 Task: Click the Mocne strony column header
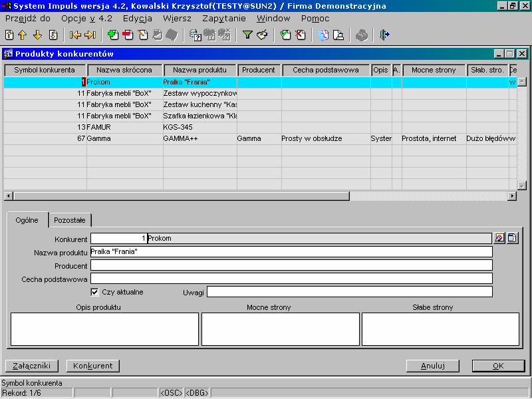[x=434, y=70]
